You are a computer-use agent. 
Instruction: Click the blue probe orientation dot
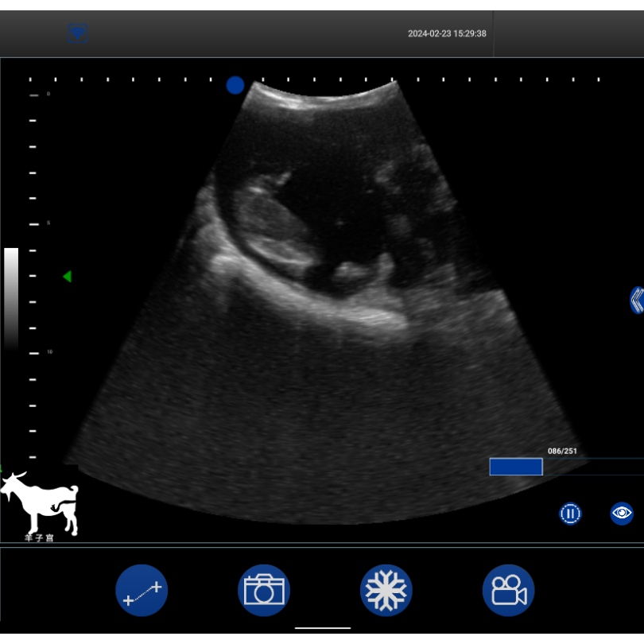235,85
